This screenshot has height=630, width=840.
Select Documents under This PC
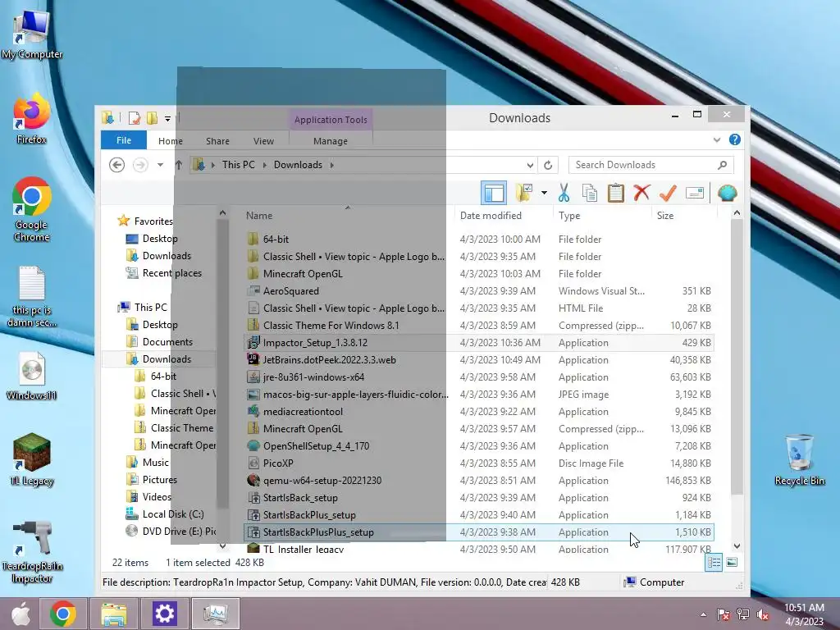coord(167,342)
